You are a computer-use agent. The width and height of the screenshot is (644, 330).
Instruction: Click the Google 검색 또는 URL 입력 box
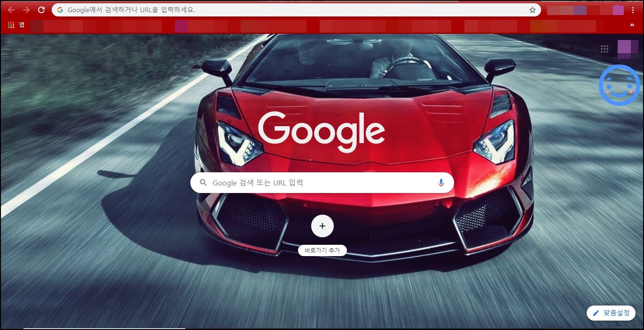point(322,183)
